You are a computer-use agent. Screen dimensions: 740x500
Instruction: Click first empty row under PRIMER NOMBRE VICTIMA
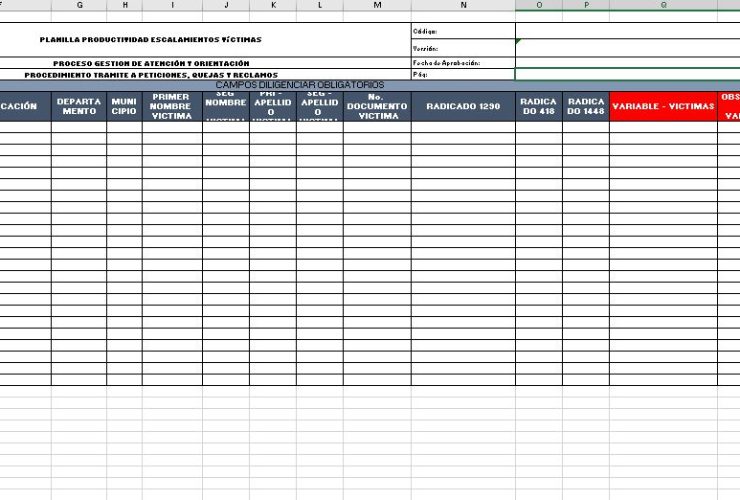[172, 127]
